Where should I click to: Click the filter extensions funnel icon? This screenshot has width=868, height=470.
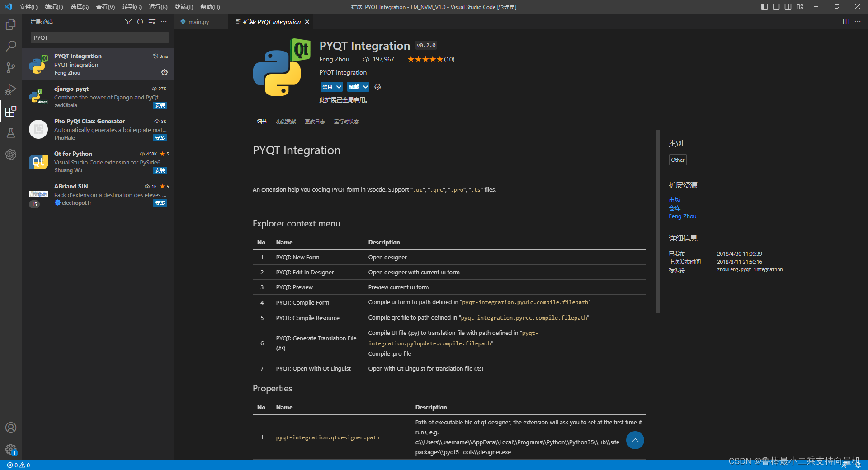pos(128,22)
